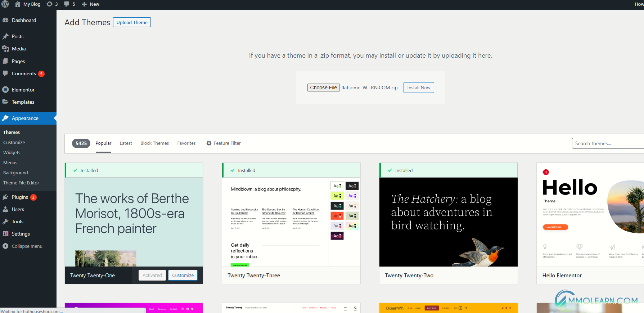The height and width of the screenshot is (313, 644).
Task: Open the WordPress logo menu
Action: [5, 4]
